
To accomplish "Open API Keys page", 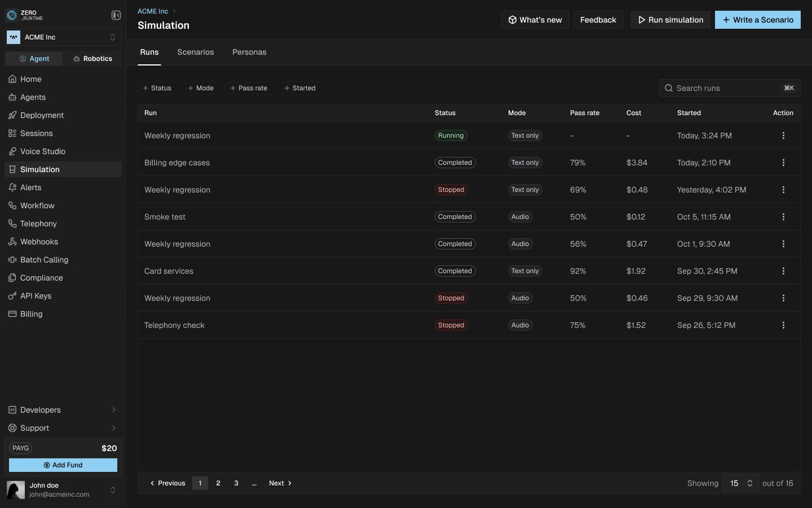I will tap(63, 296).
